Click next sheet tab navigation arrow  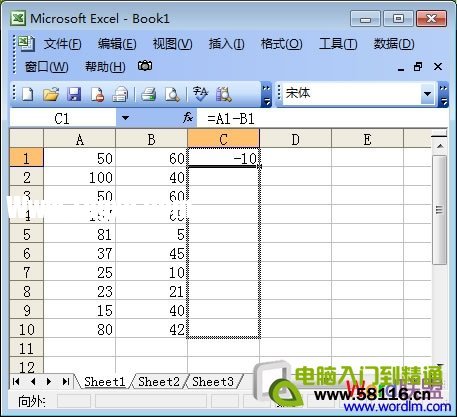[x=49, y=381]
